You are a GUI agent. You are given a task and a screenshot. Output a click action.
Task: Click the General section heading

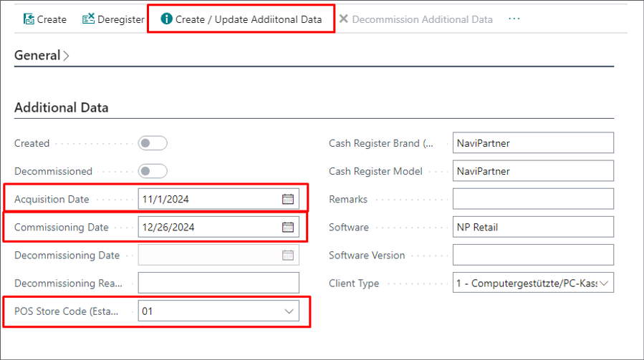tap(37, 55)
